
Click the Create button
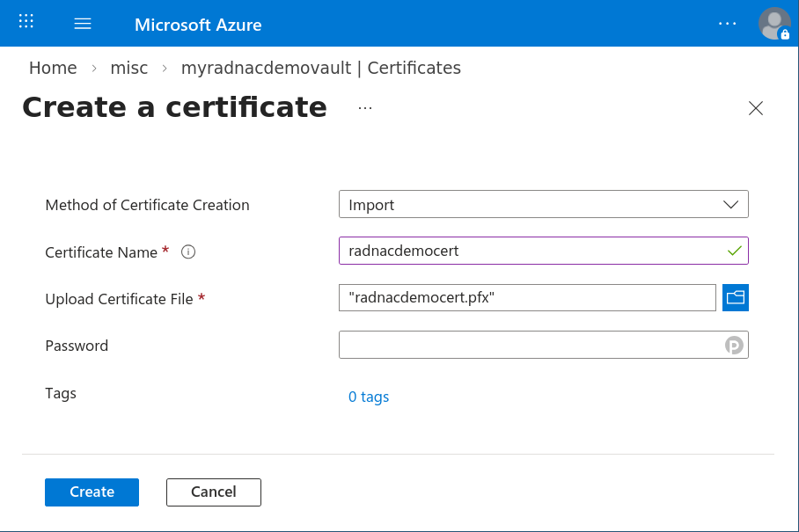click(x=92, y=492)
